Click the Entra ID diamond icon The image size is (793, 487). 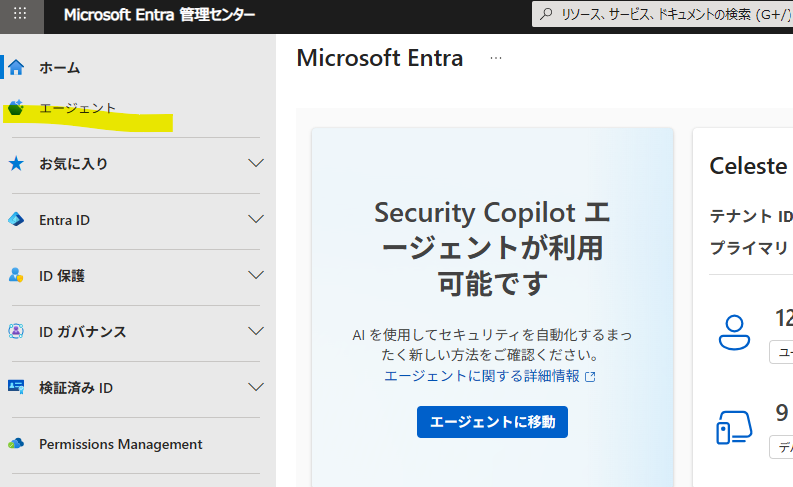click(16, 219)
